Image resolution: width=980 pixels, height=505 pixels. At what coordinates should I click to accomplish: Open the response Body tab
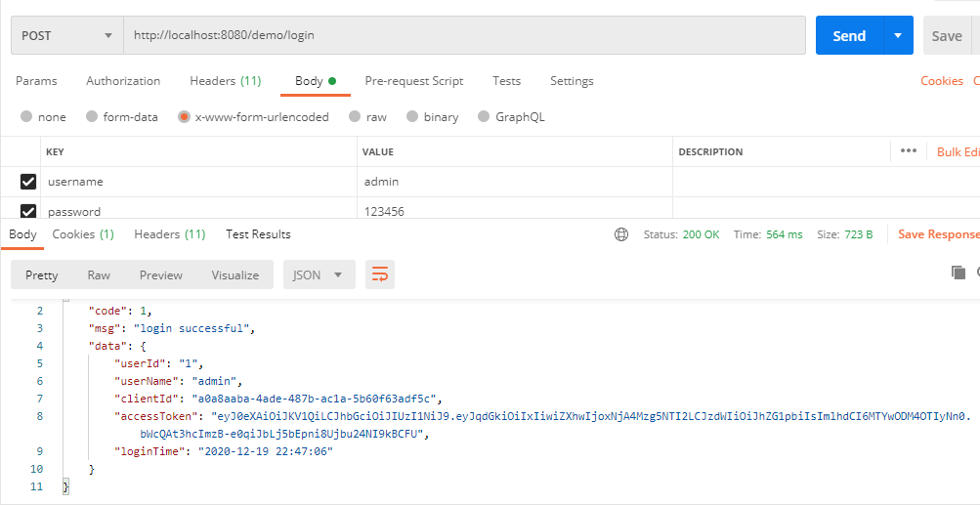click(x=22, y=234)
